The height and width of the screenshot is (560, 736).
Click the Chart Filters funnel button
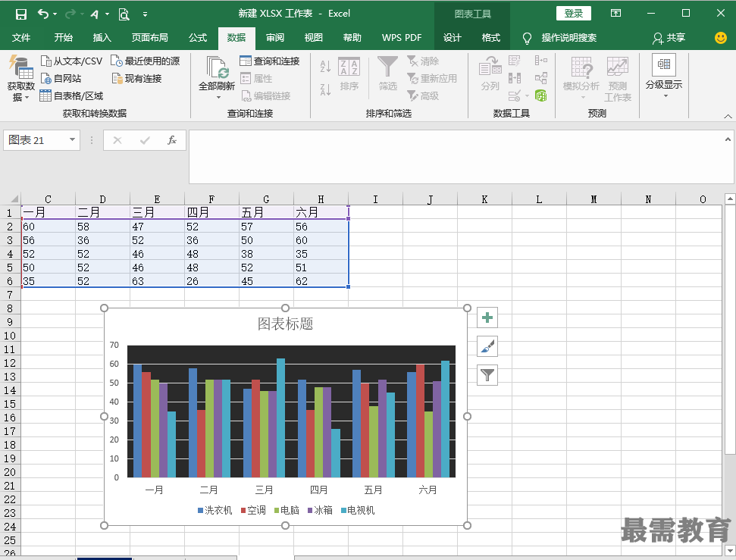487,375
